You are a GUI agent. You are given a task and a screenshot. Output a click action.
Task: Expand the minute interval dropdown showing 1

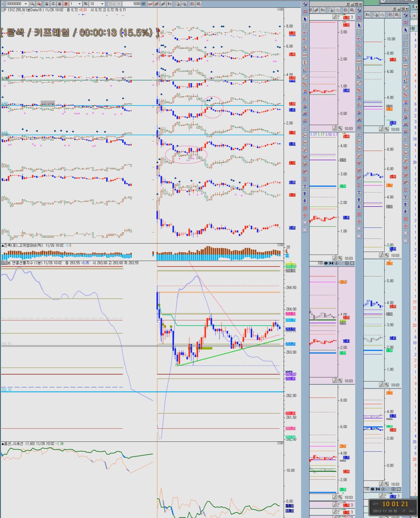point(79,4)
